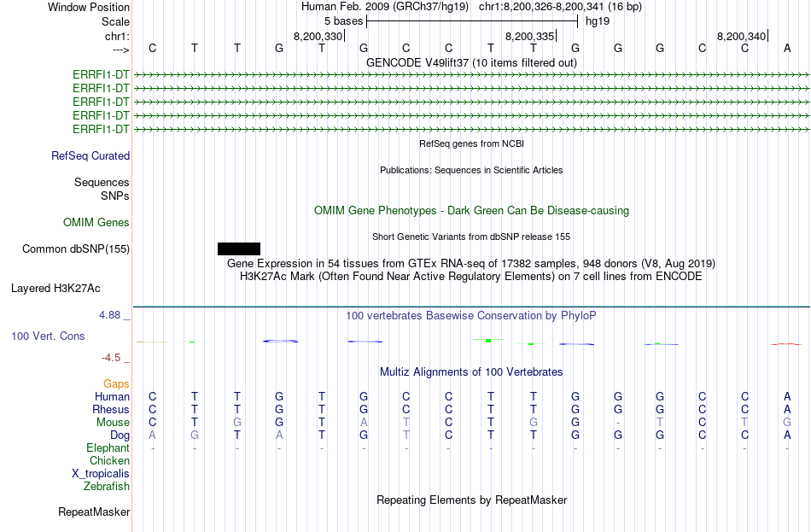Image resolution: width=811 pixels, height=532 pixels.
Task: Select the Human alignment row label
Action: 112,397
